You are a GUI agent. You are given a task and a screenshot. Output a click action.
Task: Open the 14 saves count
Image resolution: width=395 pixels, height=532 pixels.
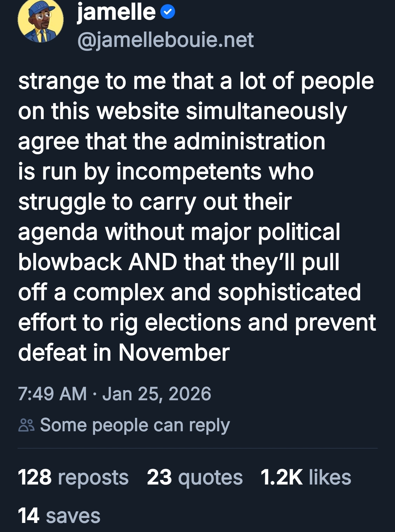tap(59, 516)
